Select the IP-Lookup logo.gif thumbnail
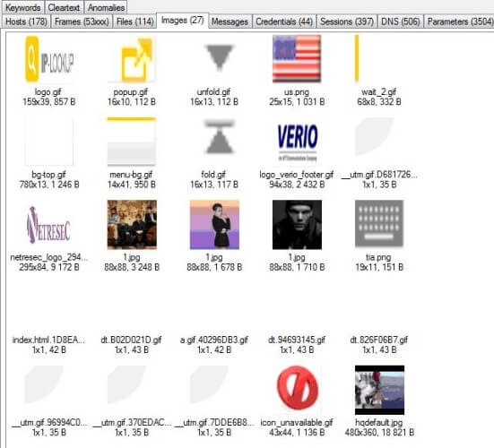494x448 pixels. click(x=49, y=59)
